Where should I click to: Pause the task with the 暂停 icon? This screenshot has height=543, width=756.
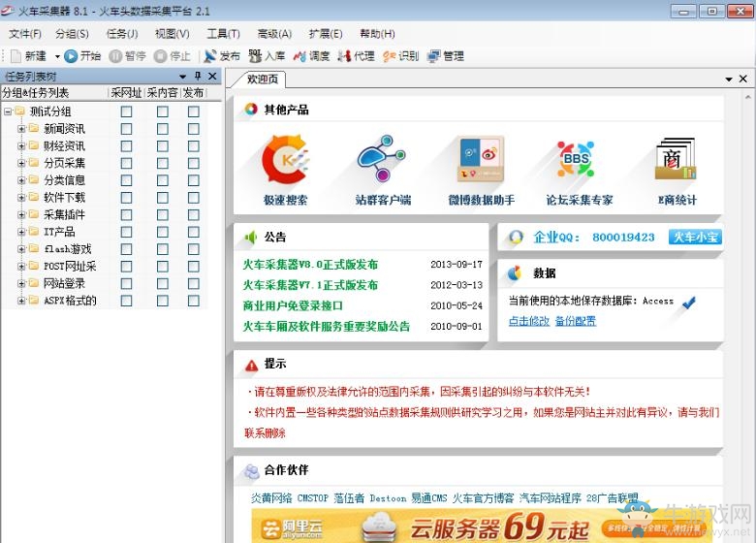coord(115,56)
